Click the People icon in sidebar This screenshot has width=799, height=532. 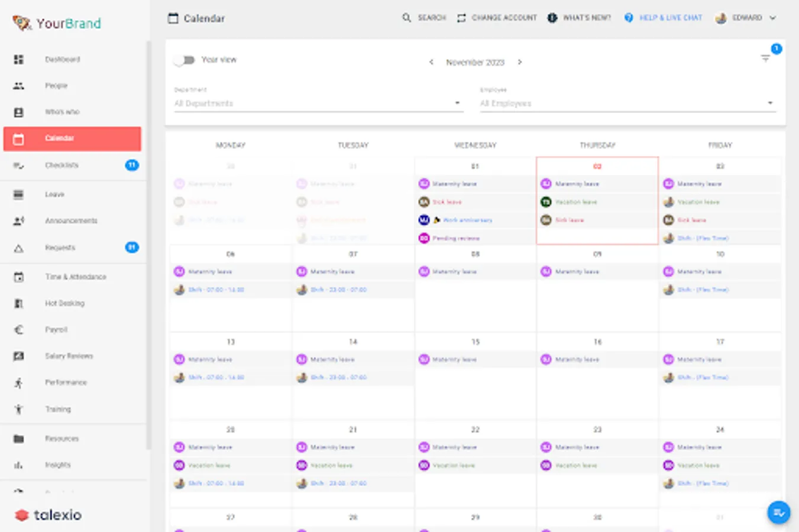click(19, 86)
